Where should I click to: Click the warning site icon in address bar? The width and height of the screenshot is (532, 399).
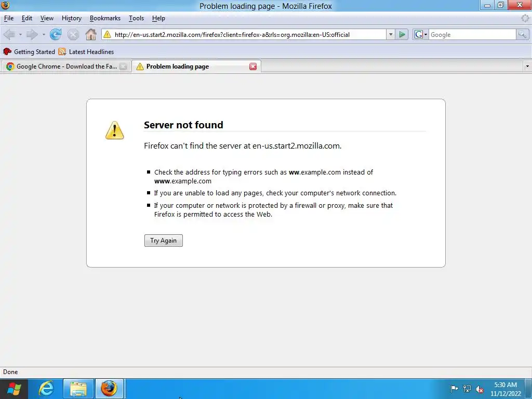tap(107, 34)
